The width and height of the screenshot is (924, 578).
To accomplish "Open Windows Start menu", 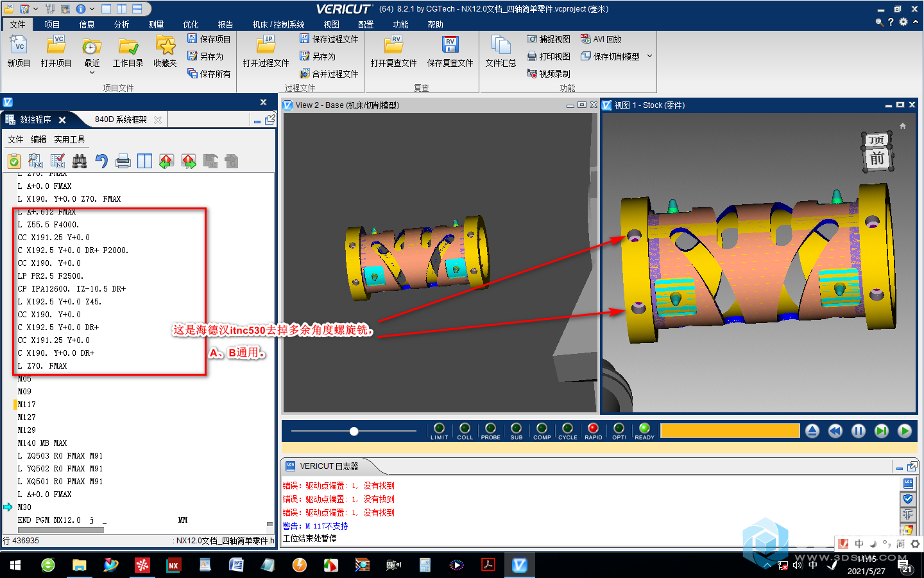I will [x=15, y=565].
